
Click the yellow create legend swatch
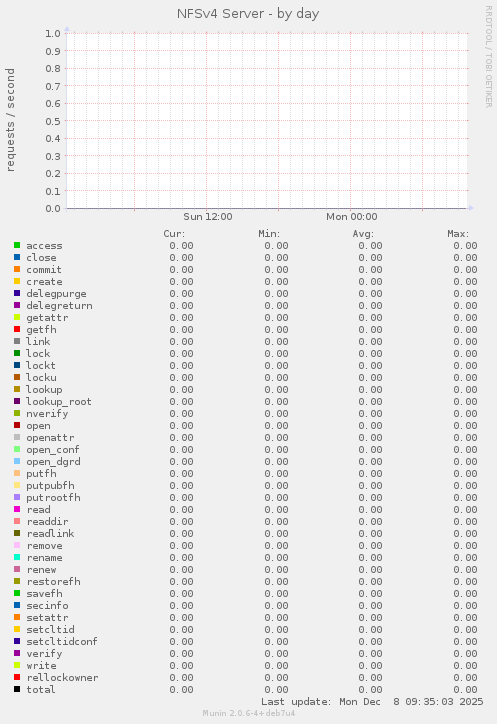click(17, 281)
